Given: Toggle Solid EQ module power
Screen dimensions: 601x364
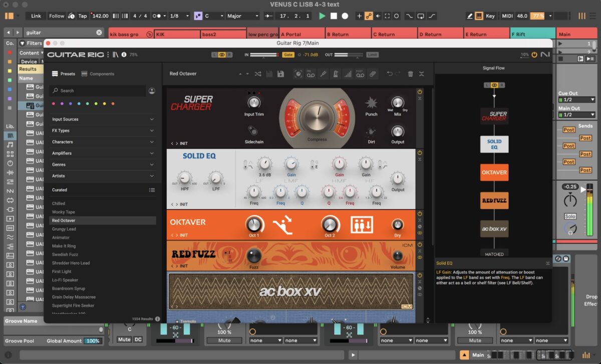Looking at the screenshot, I should 420,152.
